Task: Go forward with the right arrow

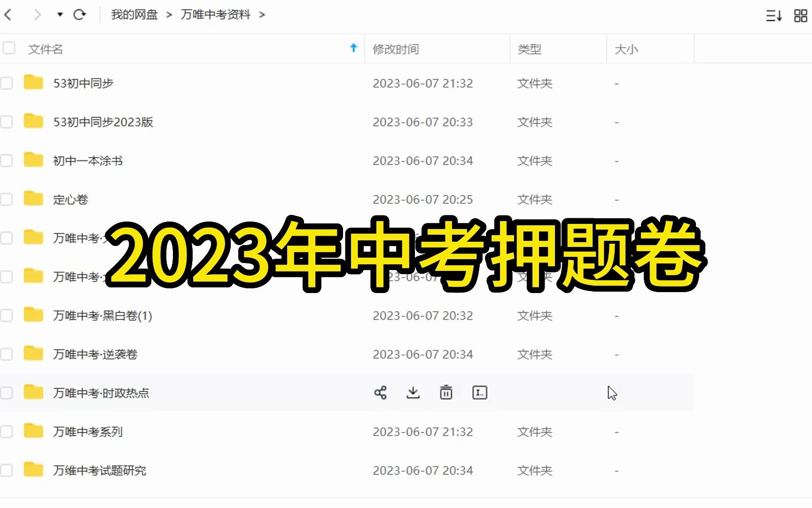Action: pyautogui.click(x=38, y=15)
